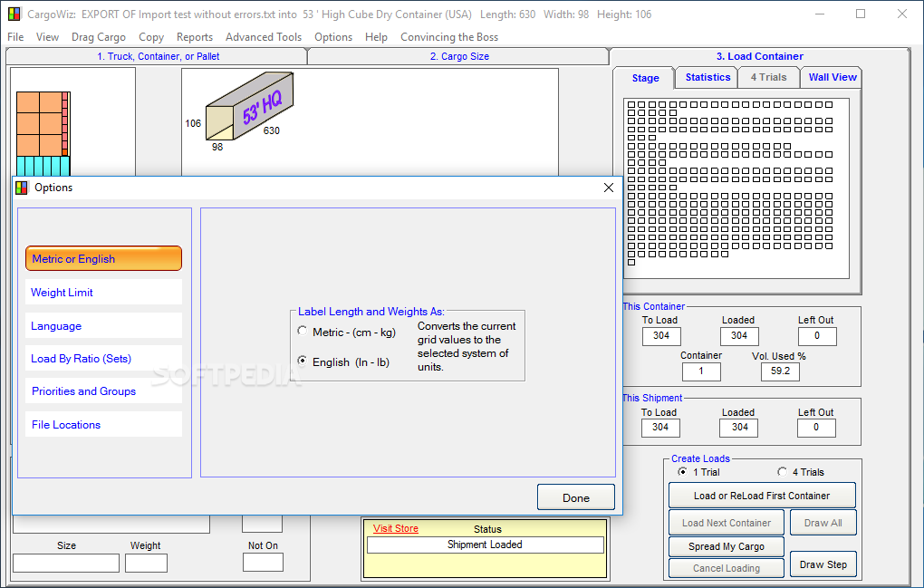The height and width of the screenshot is (588, 924).
Task: Open File Locations options category
Action: click(103, 425)
